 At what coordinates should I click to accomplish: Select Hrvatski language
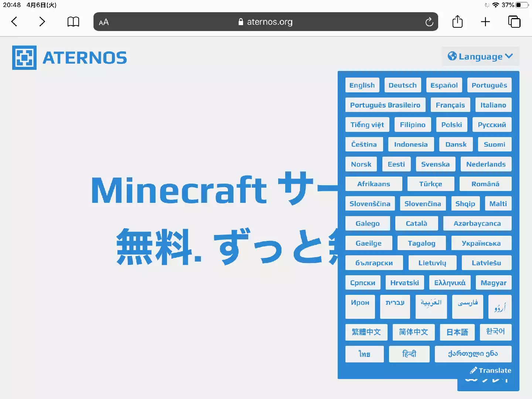click(x=405, y=283)
